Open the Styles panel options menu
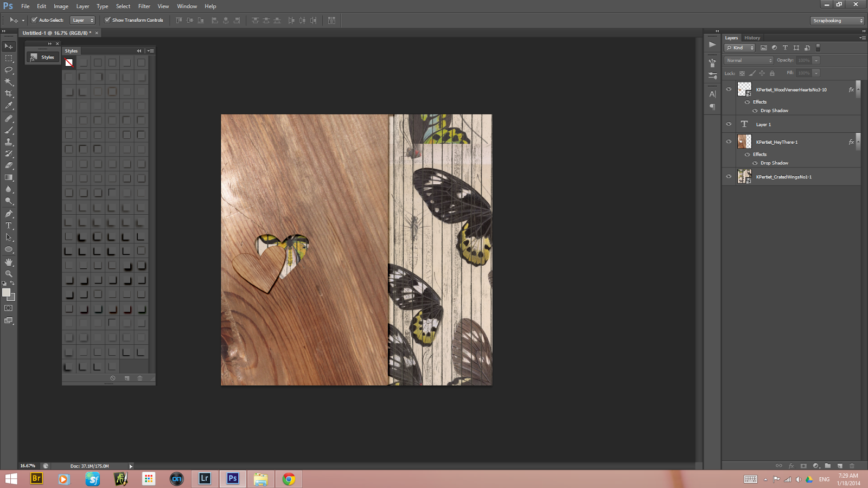Viewport: 868px width, 488px height. tap(151, 51)
